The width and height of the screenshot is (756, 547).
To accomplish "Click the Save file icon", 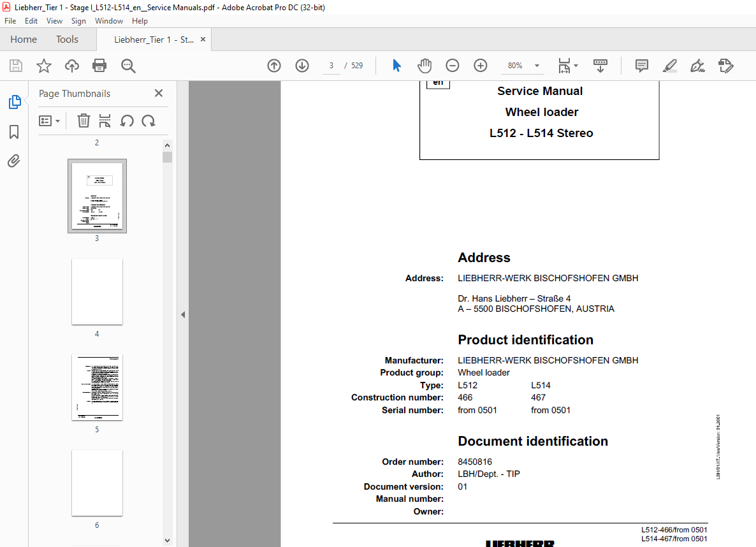I will click(x=16, y=66).
